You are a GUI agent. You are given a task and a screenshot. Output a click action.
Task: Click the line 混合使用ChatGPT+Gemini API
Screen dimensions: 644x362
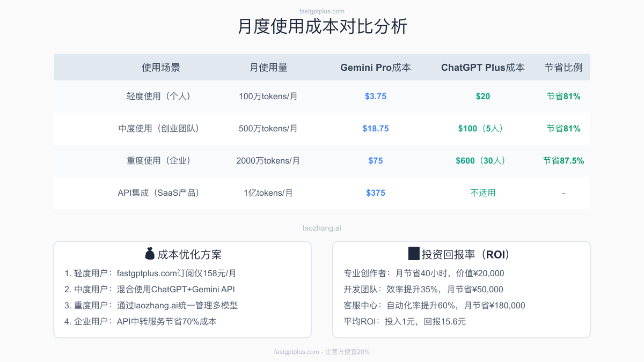[150, 290]
